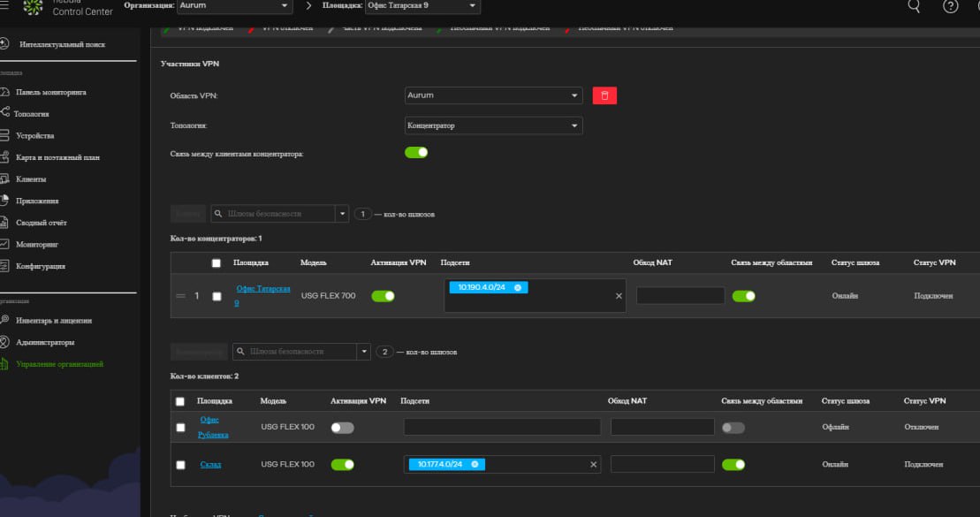Click the Управление организацией icon
980x517 pixels.
pyautogui.click(x=4, y=364)
